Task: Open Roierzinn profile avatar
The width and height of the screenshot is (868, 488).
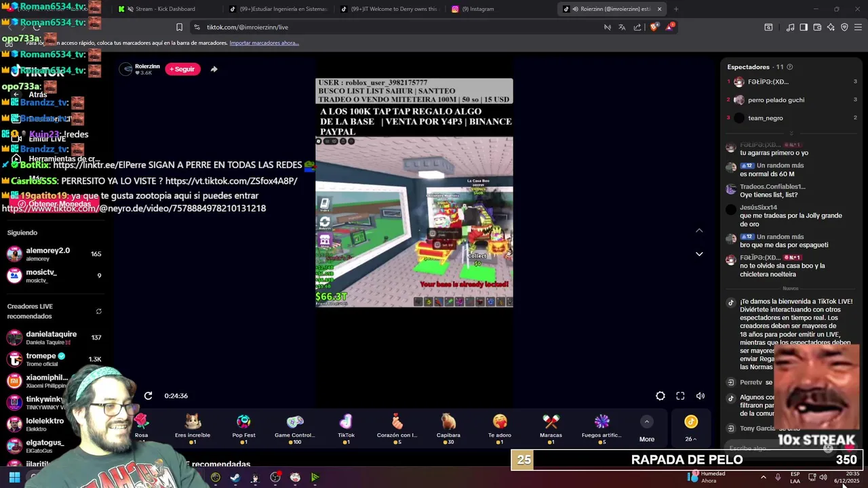Action: coord(126,69)
